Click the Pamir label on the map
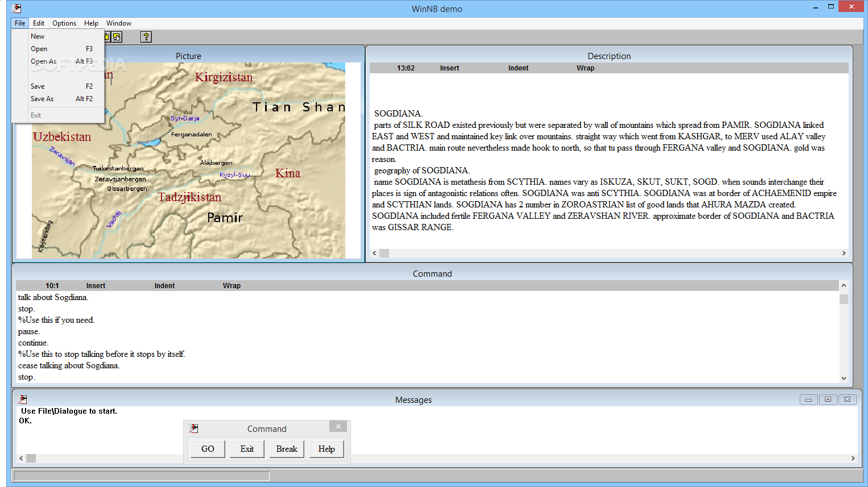Image resolution: width=868 pixels, height=487 pixels. pyautogui.click(x=225, y=218)
